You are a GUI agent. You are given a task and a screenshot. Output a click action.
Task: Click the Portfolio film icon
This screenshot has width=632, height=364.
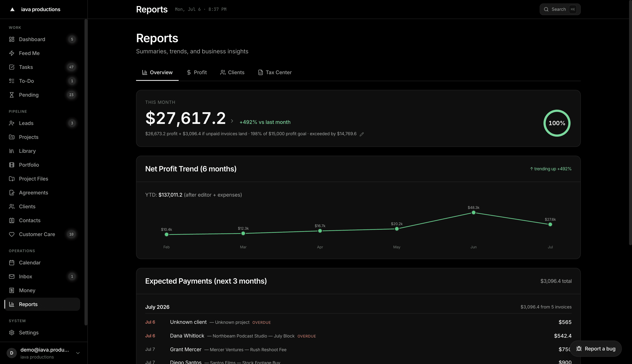click(12, 165)
